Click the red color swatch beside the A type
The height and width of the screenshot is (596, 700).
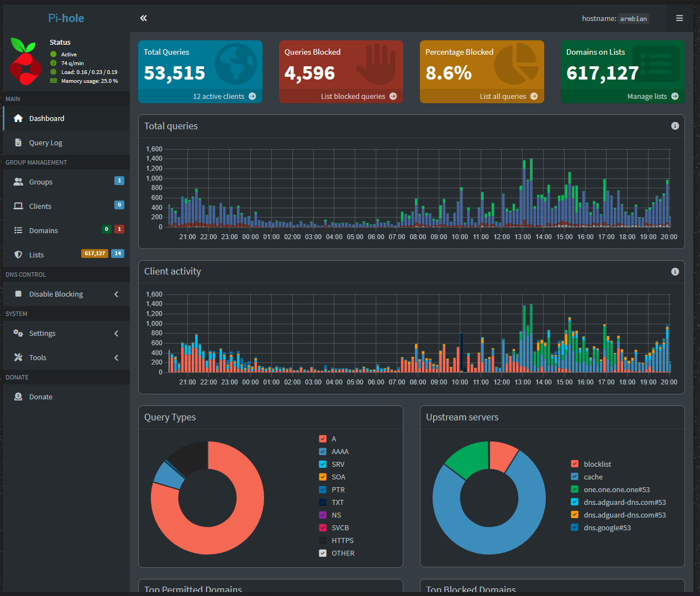tap(322, 439)
